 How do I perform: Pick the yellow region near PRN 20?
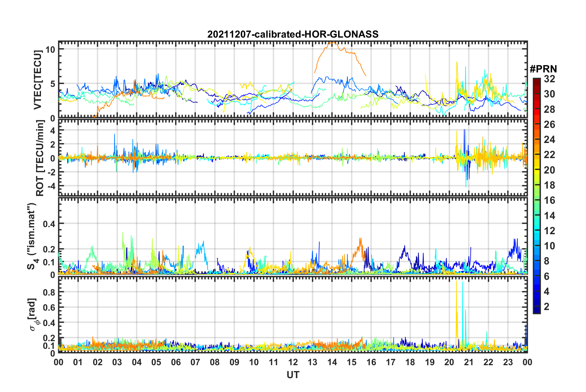[536, 170]
